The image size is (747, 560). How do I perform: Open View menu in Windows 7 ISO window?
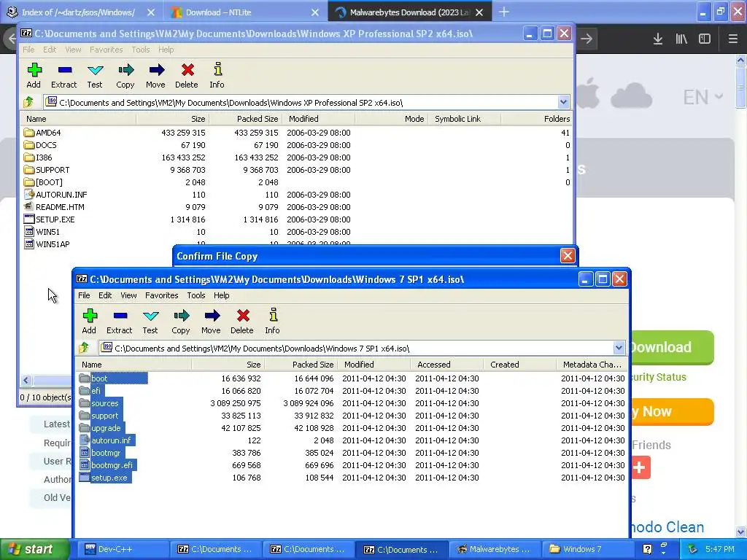[128, 295]
